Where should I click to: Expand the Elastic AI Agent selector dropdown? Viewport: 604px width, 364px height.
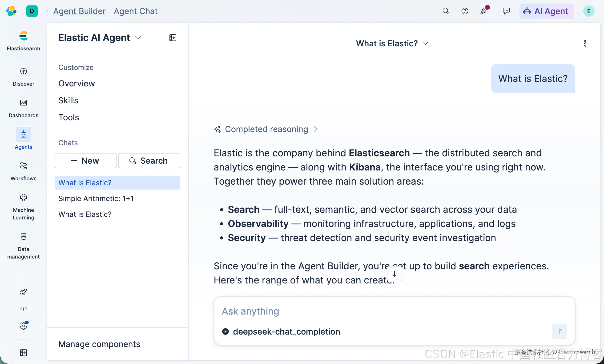pos(100,37)
